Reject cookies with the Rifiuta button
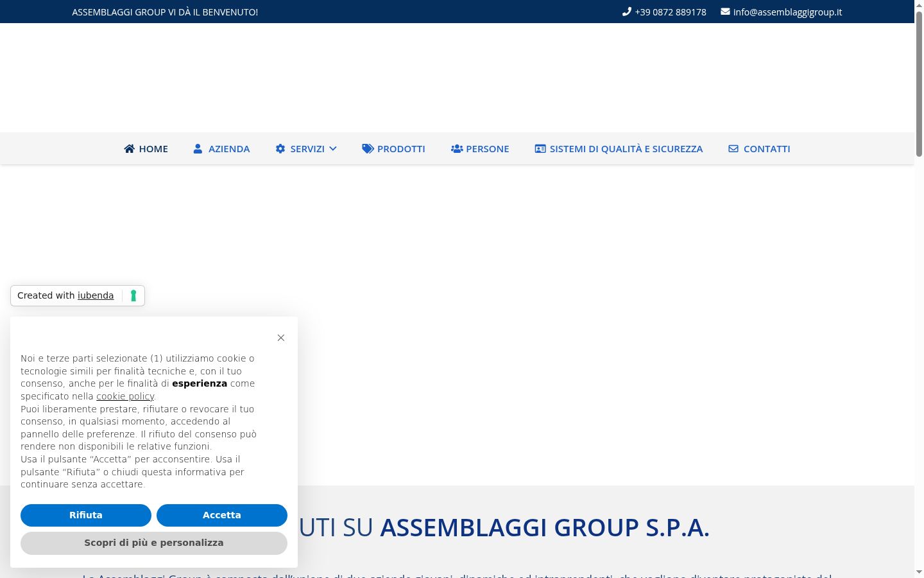This screenshot has height=578, width=924. [x=86, y=515]
